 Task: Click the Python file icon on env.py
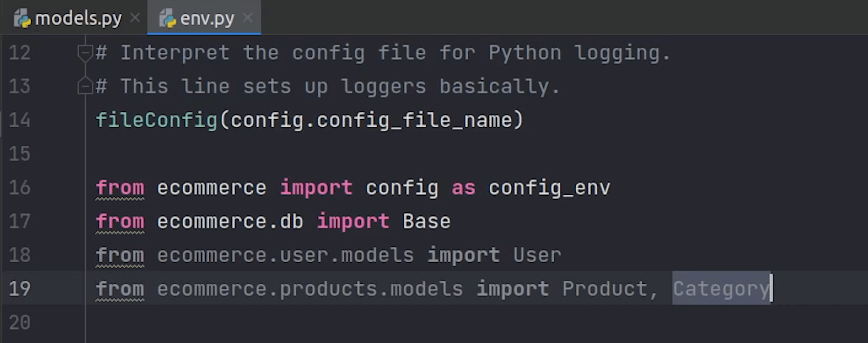(167, 18)
